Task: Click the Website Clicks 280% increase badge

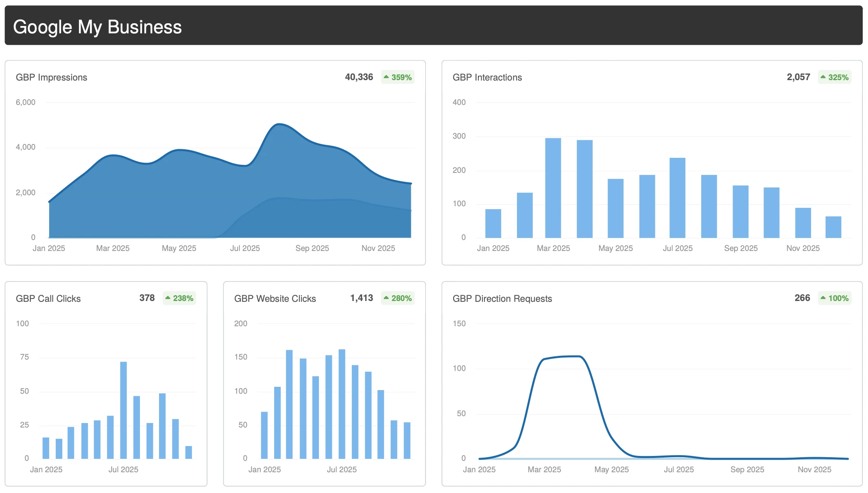Action: [397, 298]
